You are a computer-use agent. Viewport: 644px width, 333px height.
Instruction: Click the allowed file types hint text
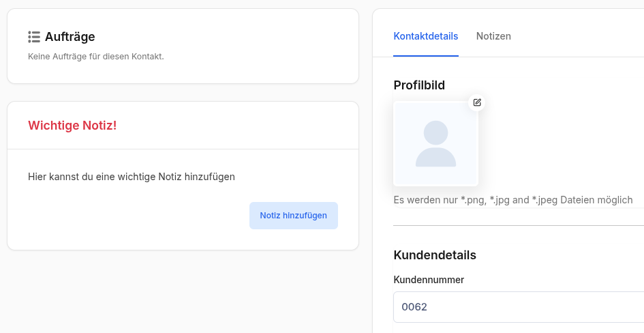point(513,200)
